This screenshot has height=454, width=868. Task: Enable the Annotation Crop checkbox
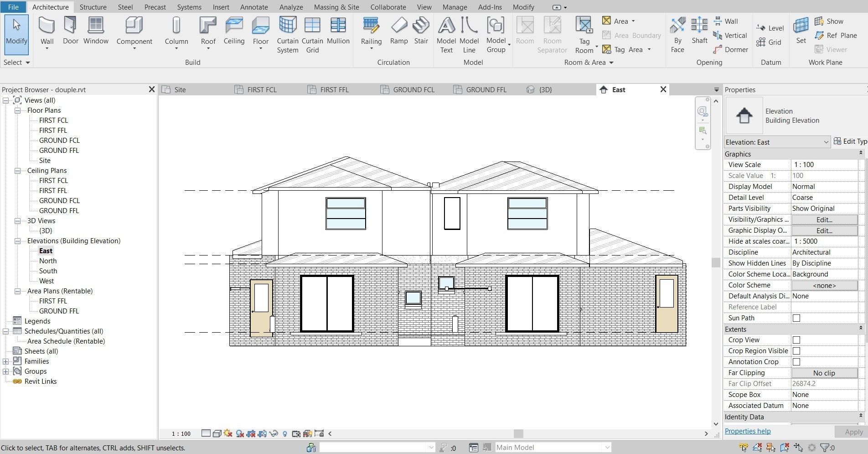tap(796, 362)
